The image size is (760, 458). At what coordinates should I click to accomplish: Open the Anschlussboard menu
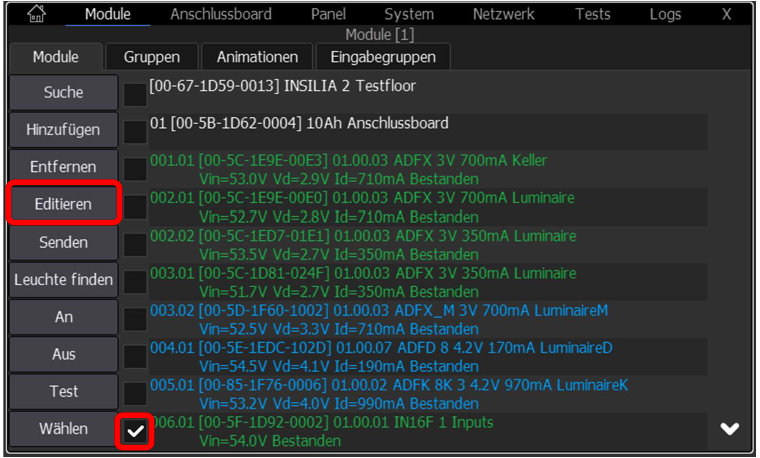pos(220,14)
